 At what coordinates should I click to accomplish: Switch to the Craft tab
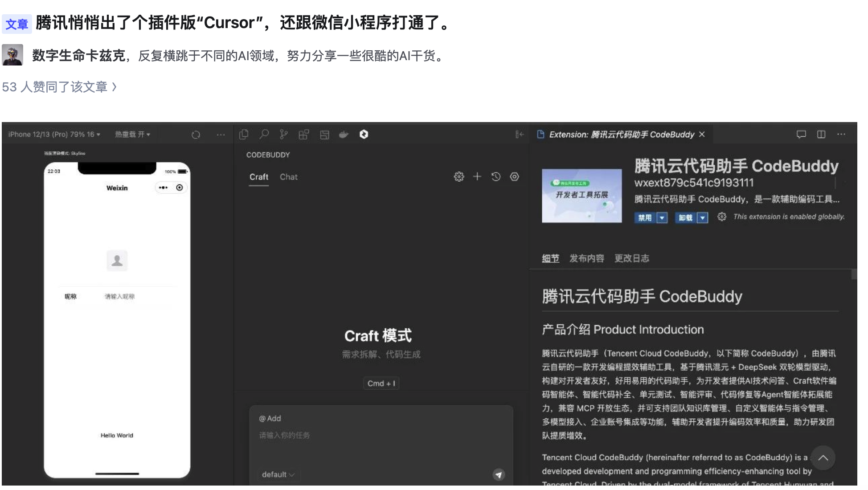pos(259,177)
